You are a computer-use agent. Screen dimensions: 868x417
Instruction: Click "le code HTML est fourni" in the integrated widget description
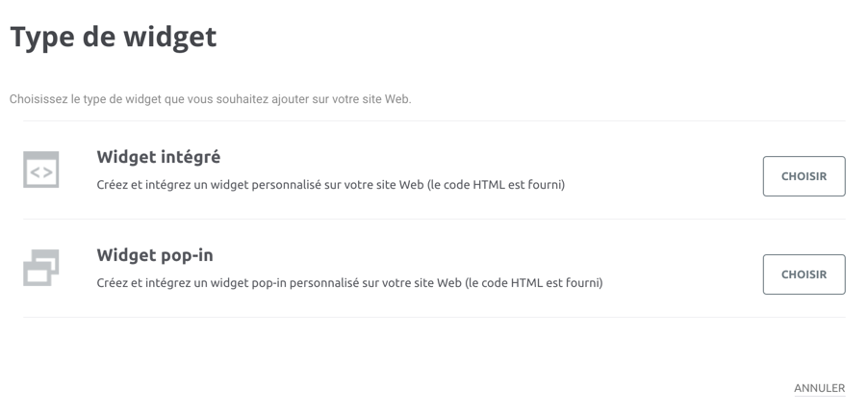[496, 185]
